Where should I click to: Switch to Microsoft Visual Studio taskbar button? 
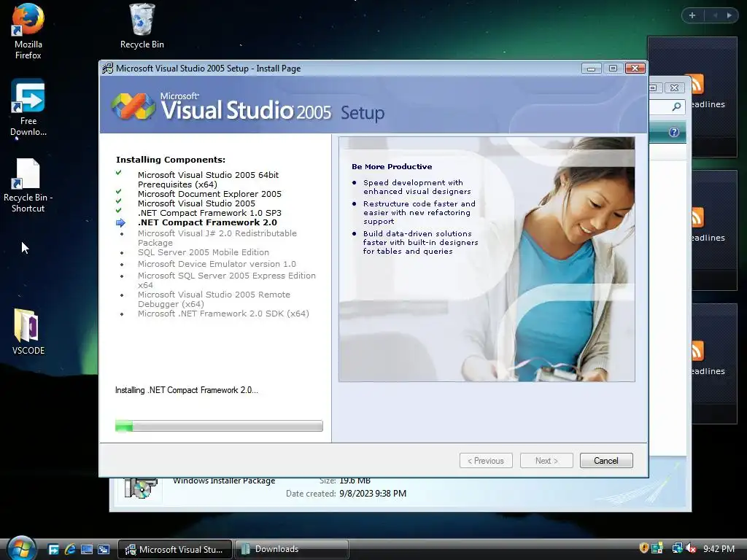pos(175,550)
